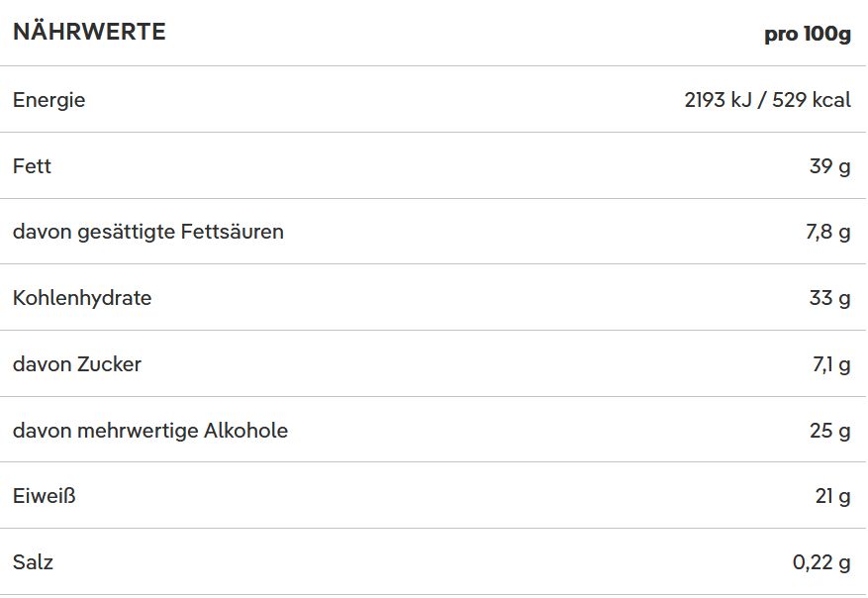Click the 39 g fat value
Image resolution: width=868 pixels, height=598 pixels.
829,166
